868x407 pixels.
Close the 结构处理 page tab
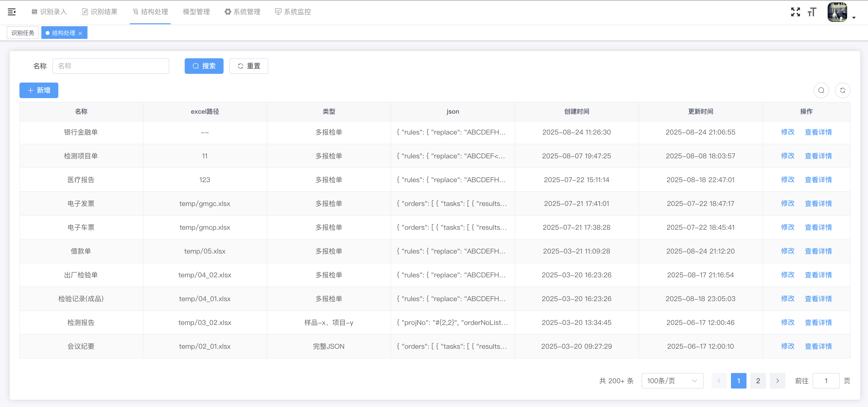point(80,33)
